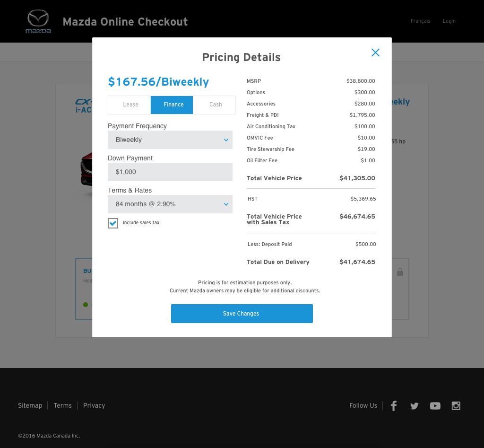This screenshot has height=448, width=484.
Task: Switch to the Cash tab
Action: (x=214, y=105)
